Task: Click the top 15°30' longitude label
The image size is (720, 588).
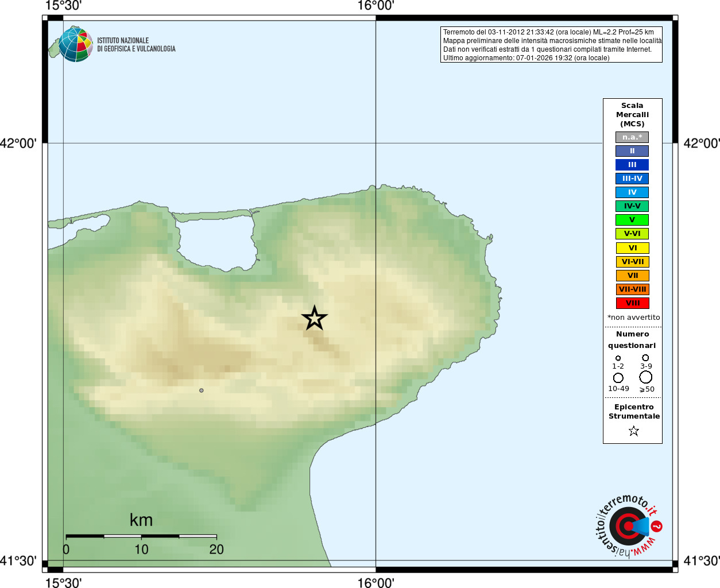Action: point(63,6)
